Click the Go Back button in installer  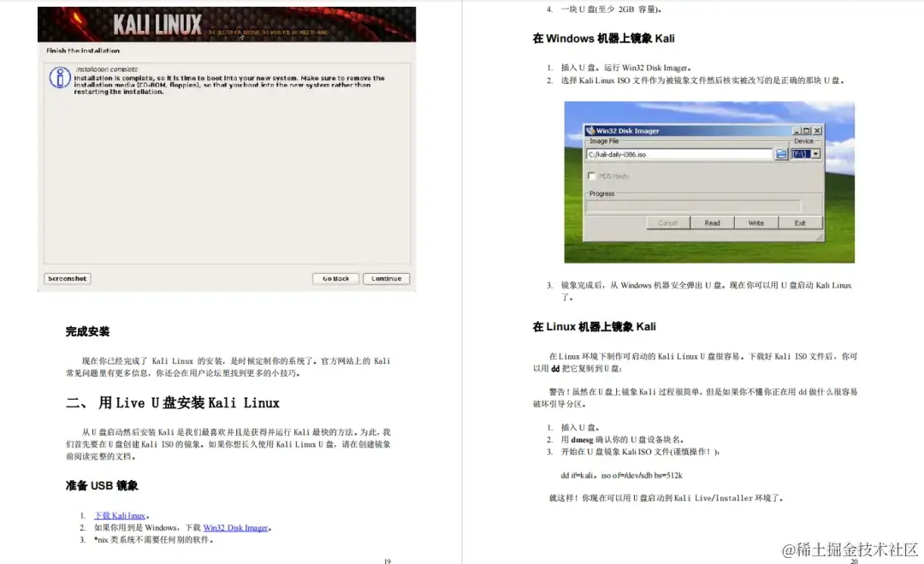pyautogui.click(x=335, y=279)
